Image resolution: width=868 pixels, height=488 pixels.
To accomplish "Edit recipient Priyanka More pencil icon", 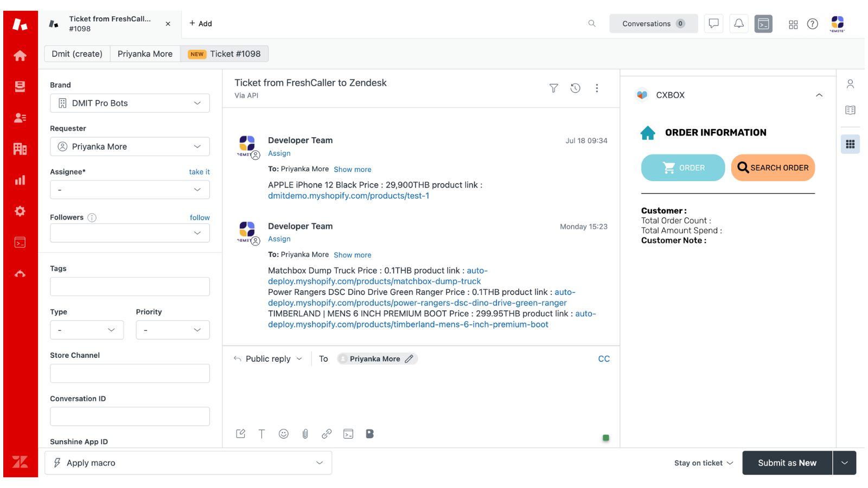I will coord(409,358).
